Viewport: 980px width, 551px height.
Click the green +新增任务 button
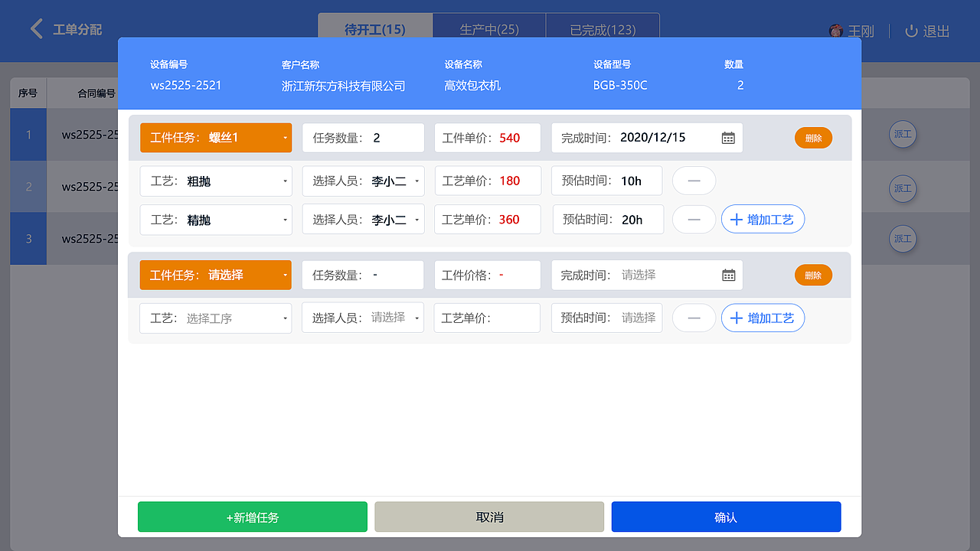tap(253, 517)
